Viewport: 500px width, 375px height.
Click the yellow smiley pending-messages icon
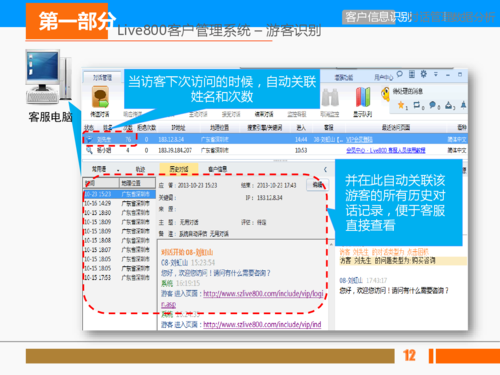pyautogui.click(x=386, y=94)
